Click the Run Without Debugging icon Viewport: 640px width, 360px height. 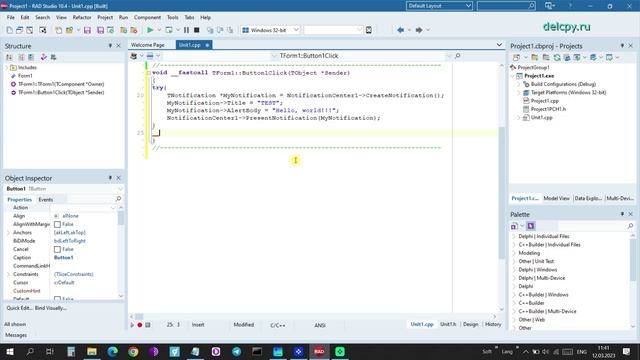point(169,30)
